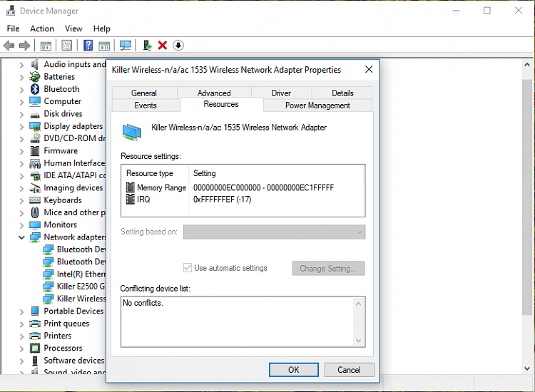Select the Software devices icon

coord(35,361)
